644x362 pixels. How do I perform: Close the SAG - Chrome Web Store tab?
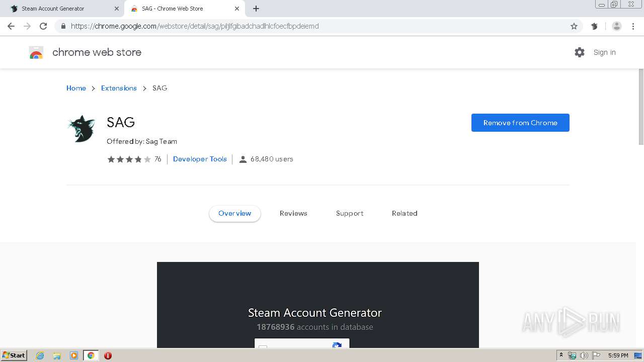tap(237, 9)
